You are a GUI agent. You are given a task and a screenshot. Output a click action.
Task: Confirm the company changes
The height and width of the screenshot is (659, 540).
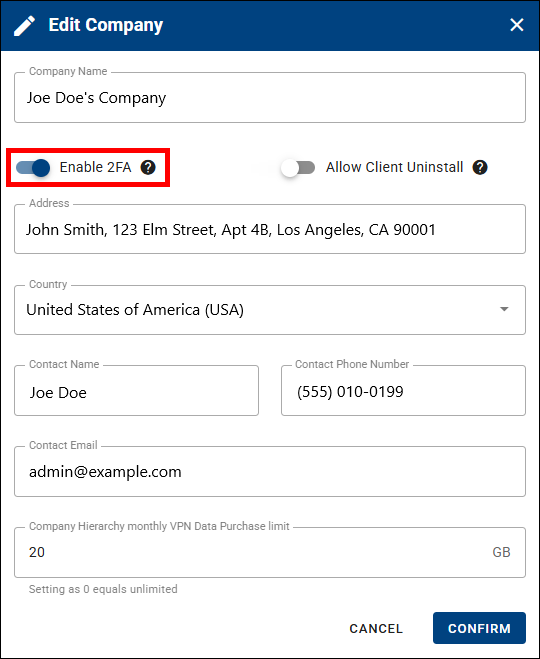(x=479, y=628)
